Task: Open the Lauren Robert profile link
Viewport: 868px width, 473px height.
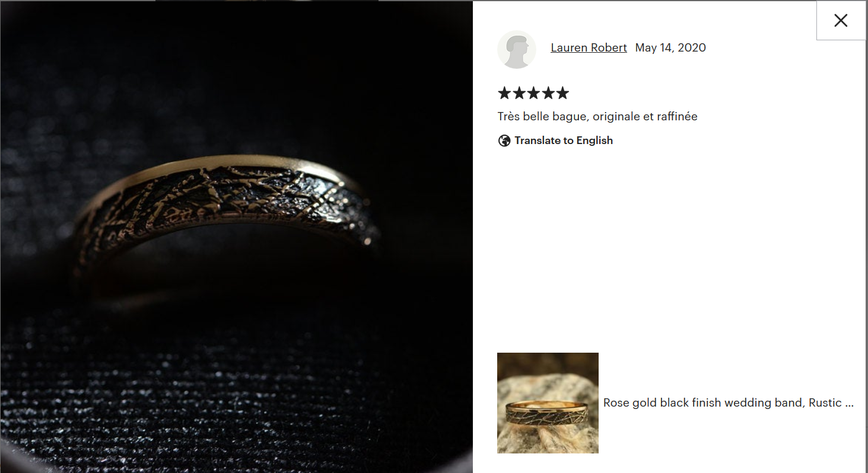Action: pyautogui.click(x=589, y=47)
